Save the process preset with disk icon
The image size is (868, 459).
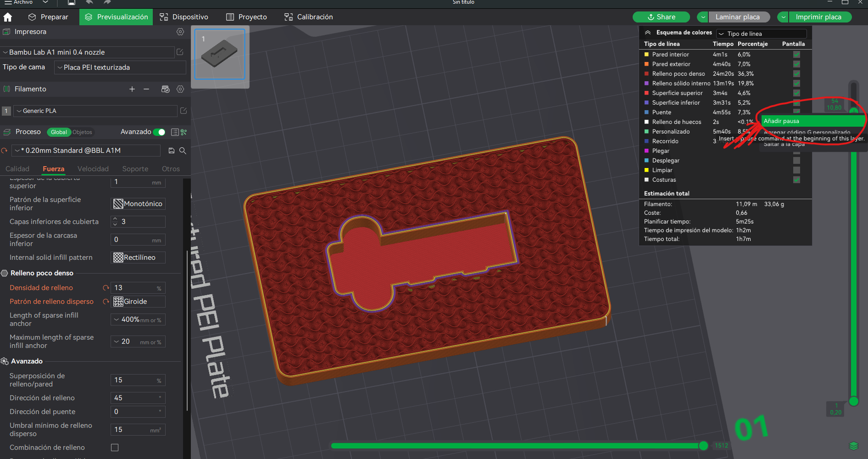click(x=172, y=151)
